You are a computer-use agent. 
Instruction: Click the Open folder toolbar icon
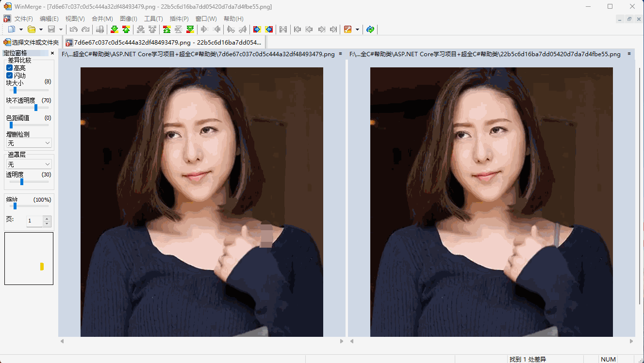tap(32, 30)
